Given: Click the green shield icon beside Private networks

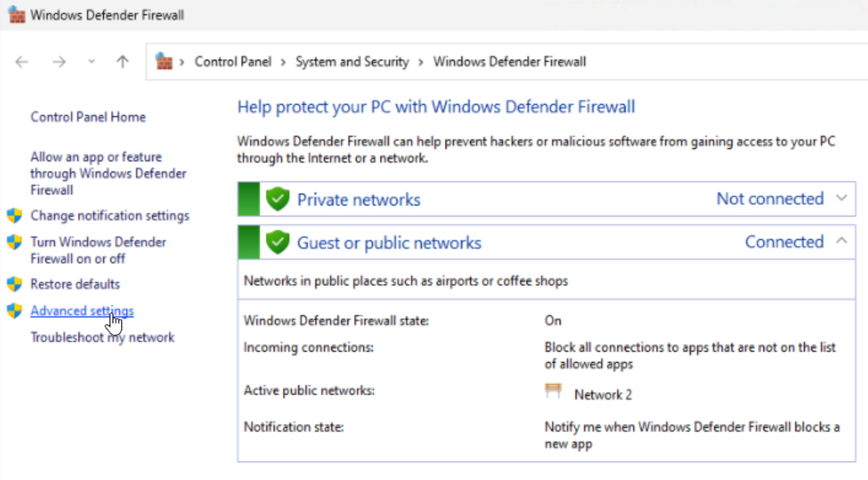Looking at the screenshot, I should click(277, 199).
